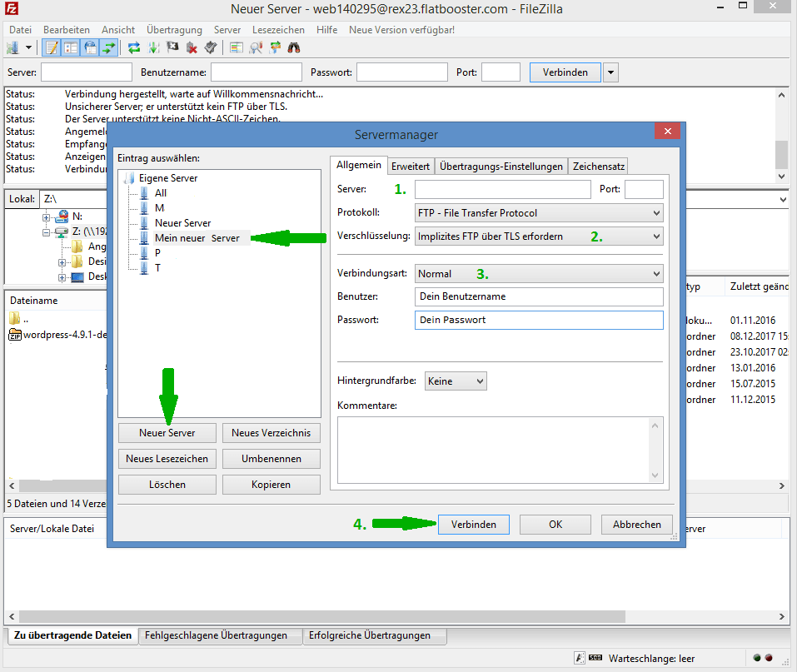The image size is (797, 672).
Task: Click the wordpress zip file icon
Action: click(15, 335)
